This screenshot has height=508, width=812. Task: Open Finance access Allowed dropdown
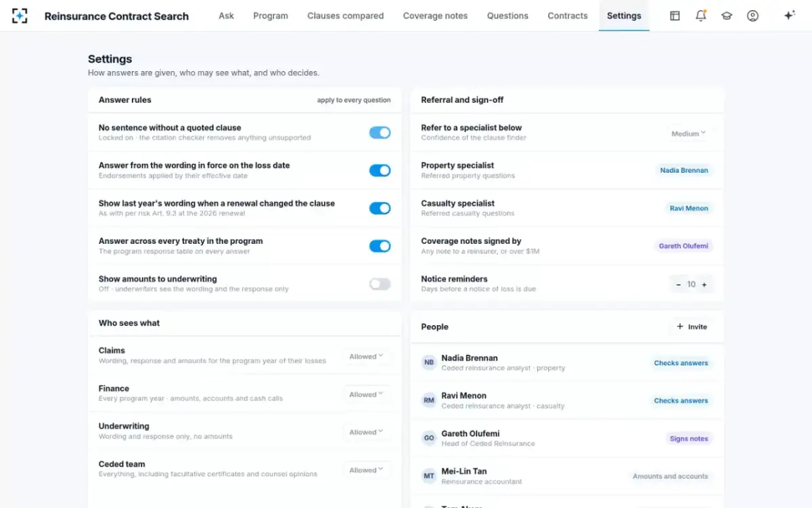[367, 394]
